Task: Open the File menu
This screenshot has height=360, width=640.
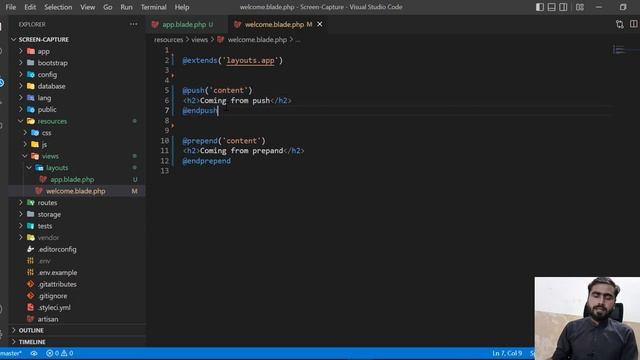Action: tap(11, 7)
